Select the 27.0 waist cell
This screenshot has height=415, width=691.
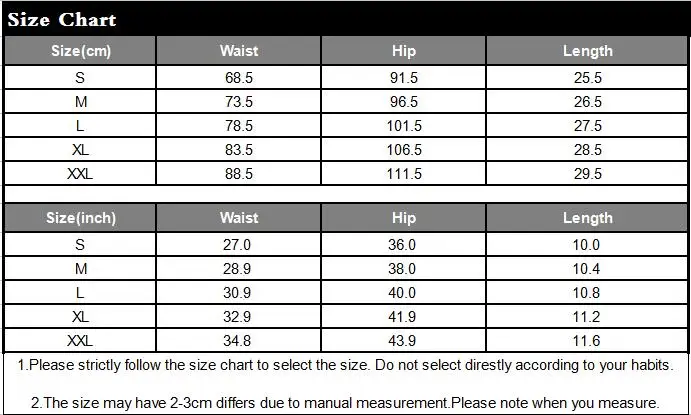click(239, 245)
